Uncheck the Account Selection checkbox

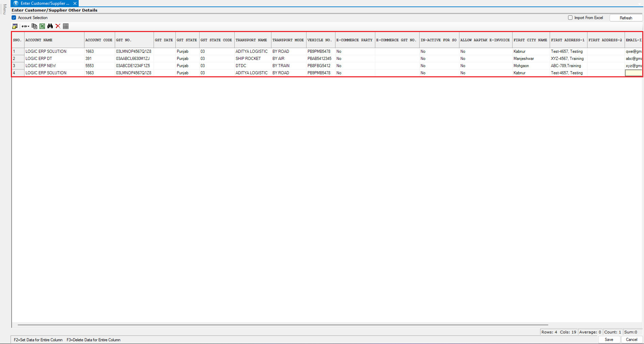pyautogui.click(x=14, y=18)
